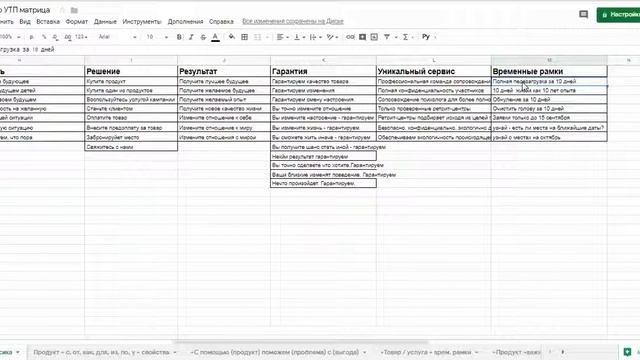
Task: Select cell 'Свяжитесь с нами'
Action: tap(131, 147)
